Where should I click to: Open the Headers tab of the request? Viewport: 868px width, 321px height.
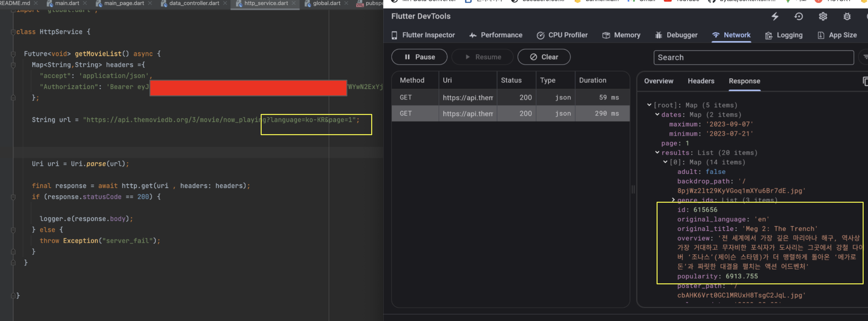pos(701,81)
